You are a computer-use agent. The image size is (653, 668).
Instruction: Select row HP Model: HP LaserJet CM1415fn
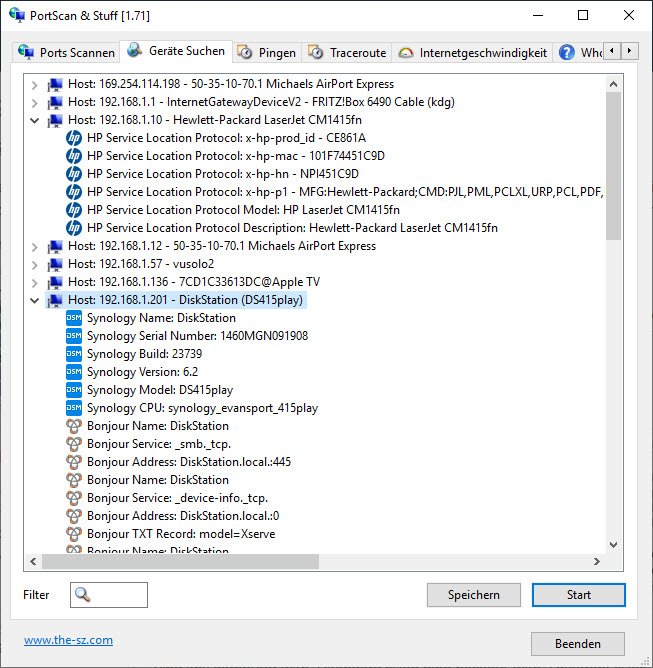tap(244, 210)
